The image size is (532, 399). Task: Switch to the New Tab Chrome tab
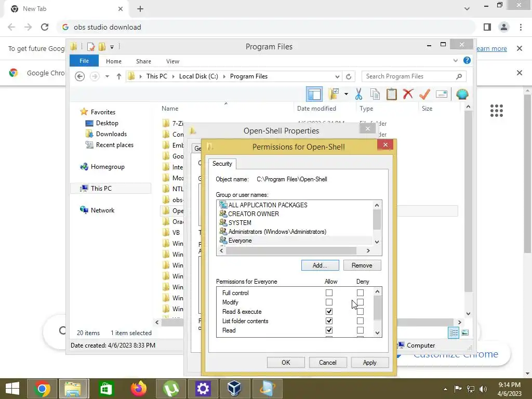tap(66, 9)
